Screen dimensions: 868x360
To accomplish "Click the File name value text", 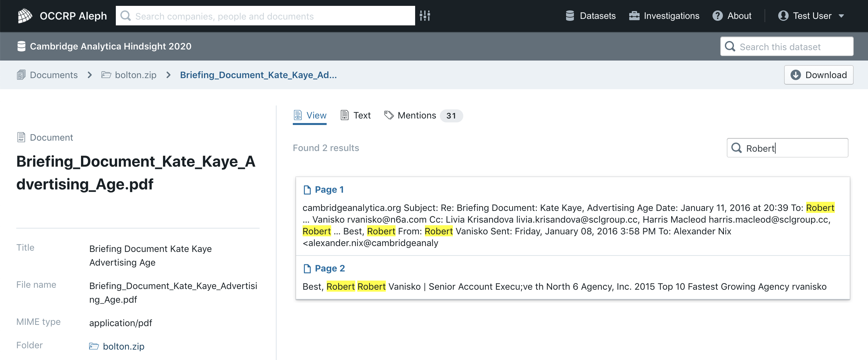I will coord(173,293).
